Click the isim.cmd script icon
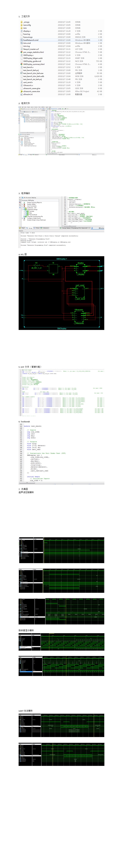The width and height of the screenshot is (123, 868). click(x=21, y=43)
